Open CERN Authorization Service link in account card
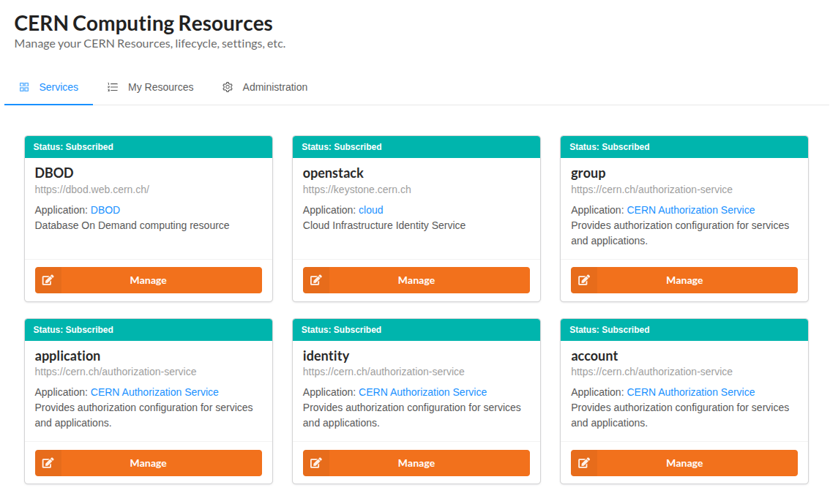This screenshot has width=830, height=504. coord(691,392)
